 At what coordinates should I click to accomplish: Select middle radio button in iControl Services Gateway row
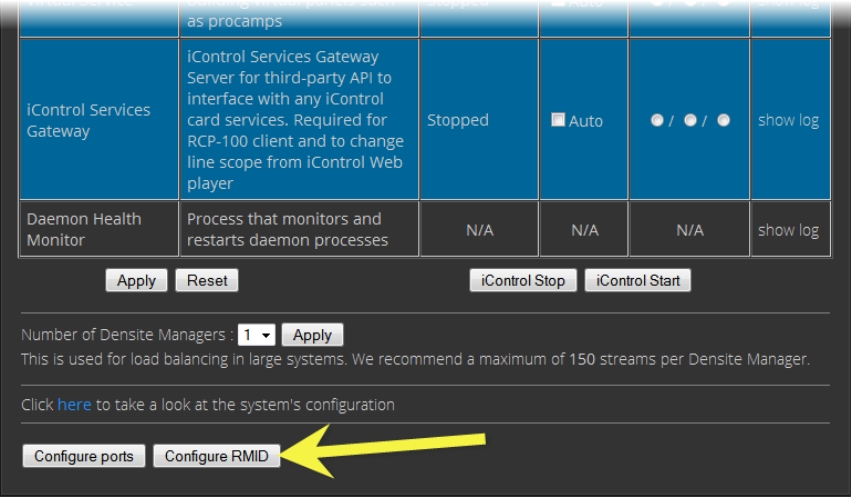[x=690, y=120]
